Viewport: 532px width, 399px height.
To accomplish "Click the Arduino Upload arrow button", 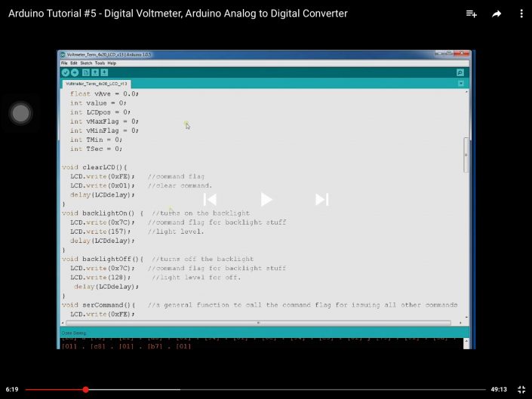I will point(75,72).
